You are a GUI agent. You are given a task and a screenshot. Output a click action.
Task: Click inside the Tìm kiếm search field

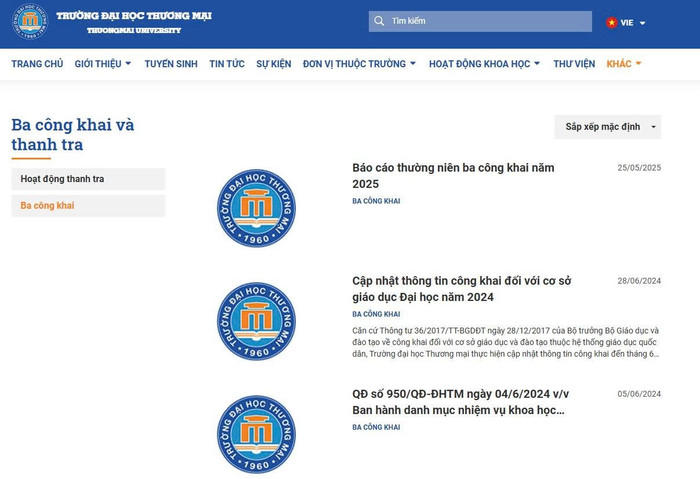[485, 21]
